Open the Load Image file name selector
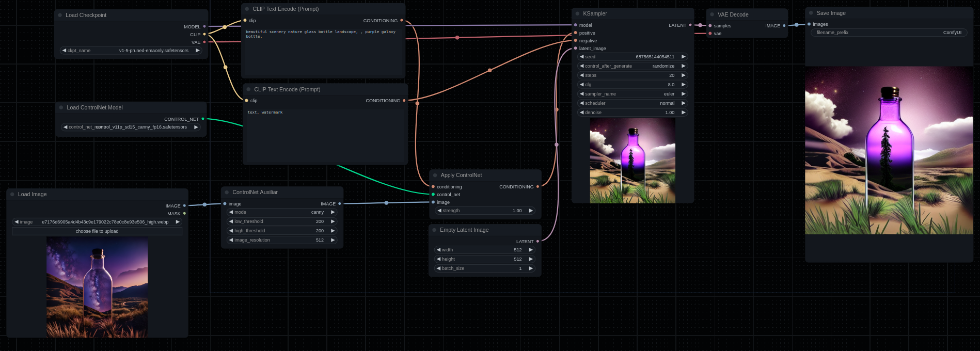This screenshot has width=980, height=351. [x=97, y=222]
